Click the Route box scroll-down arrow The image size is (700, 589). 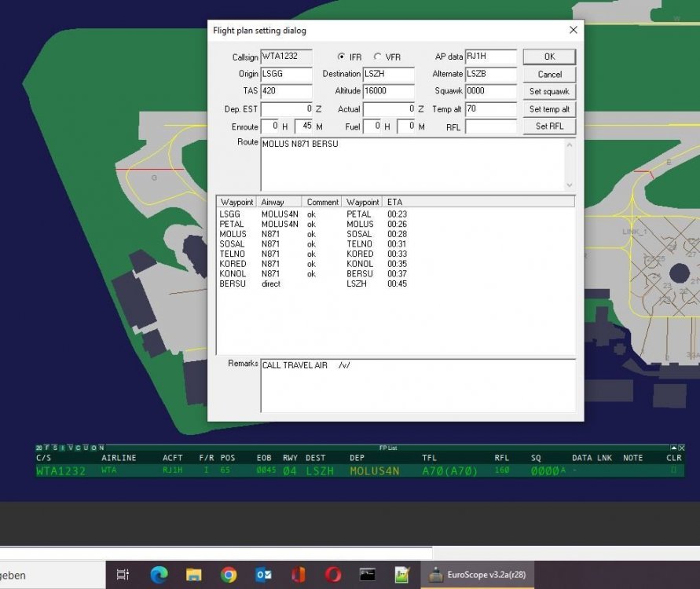tap(570, 185)
